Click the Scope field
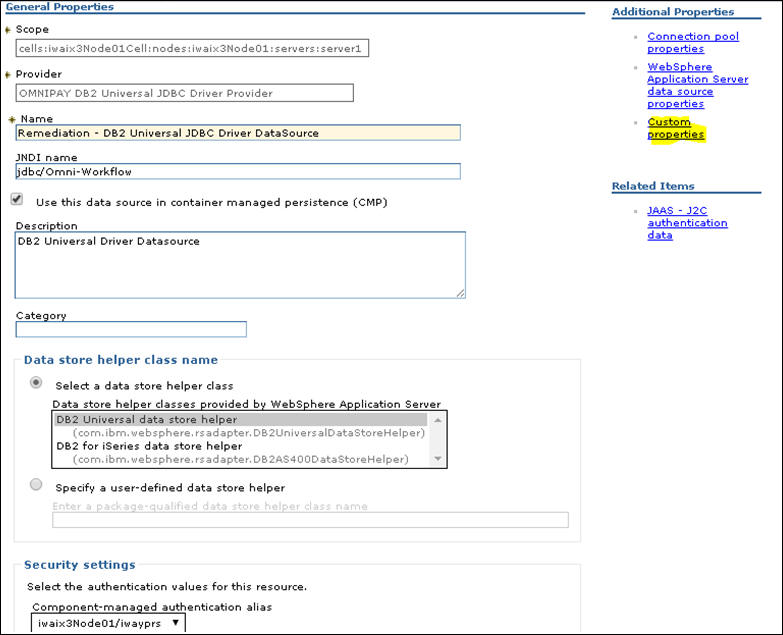The width and height of the screenshot is (783, 635). [x=192, y=48]
